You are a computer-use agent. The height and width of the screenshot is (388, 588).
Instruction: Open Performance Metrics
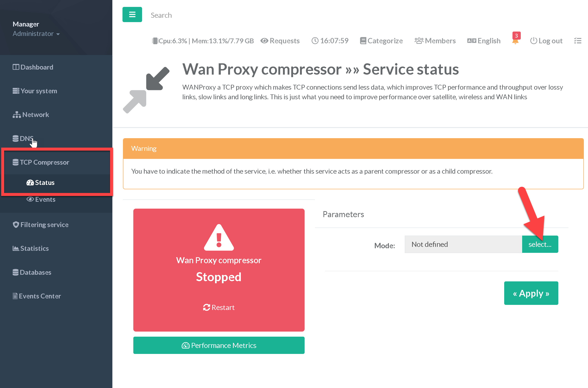tap(219, 345)
